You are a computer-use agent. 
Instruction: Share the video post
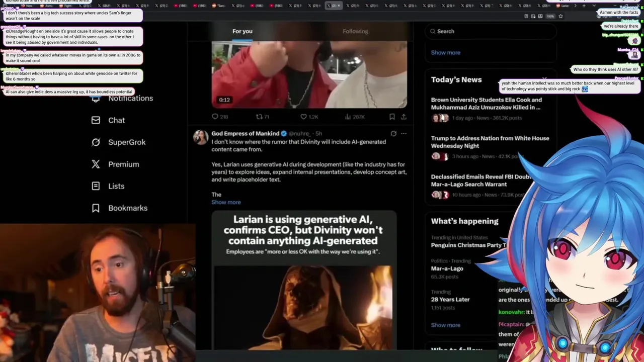click(404, 117)
